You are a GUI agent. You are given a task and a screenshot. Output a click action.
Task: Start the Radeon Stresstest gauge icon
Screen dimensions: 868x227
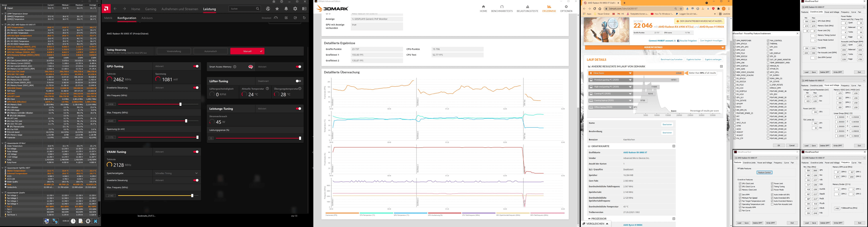276,18
